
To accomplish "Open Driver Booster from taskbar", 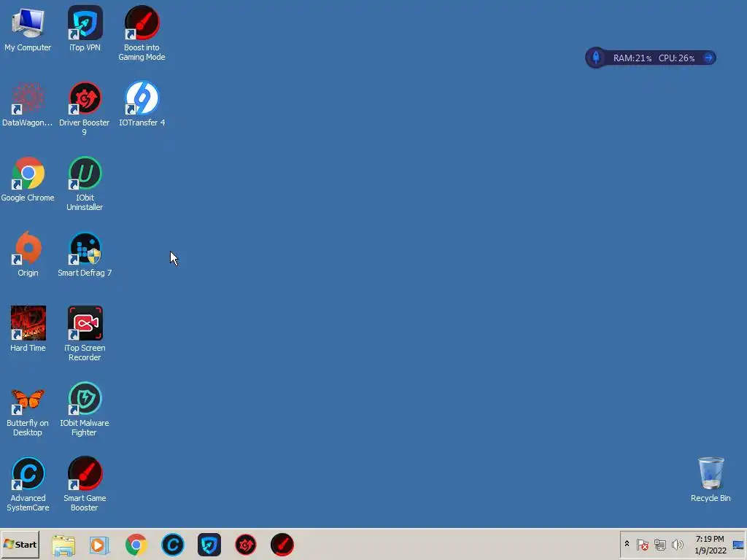I will (x=246, y=545).
